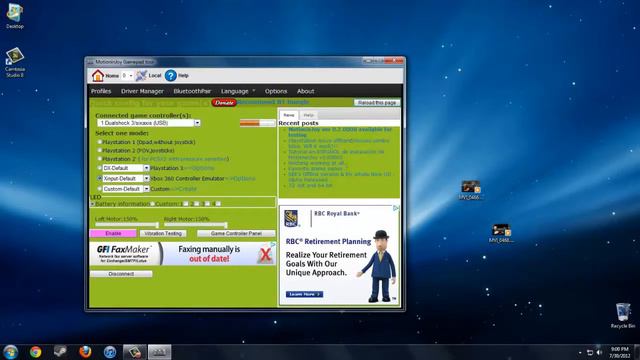Viewport: 640px width, 360px height.
Task: Open the blue Help question mark icon
Action: (171, 76)
